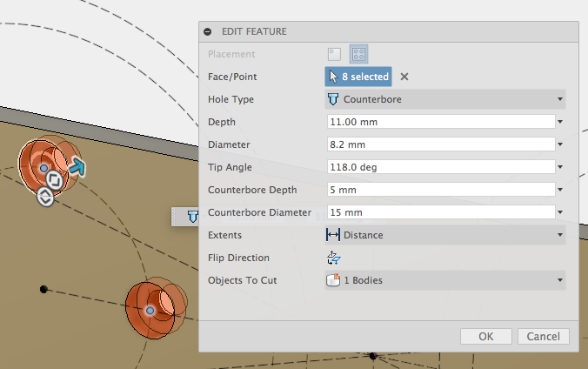The height and width of the screenshot is (369, 588).
Task: Click Counterbore Diameter field showing 15 mm
Action: pyautogui.click(x=441, y=212)
